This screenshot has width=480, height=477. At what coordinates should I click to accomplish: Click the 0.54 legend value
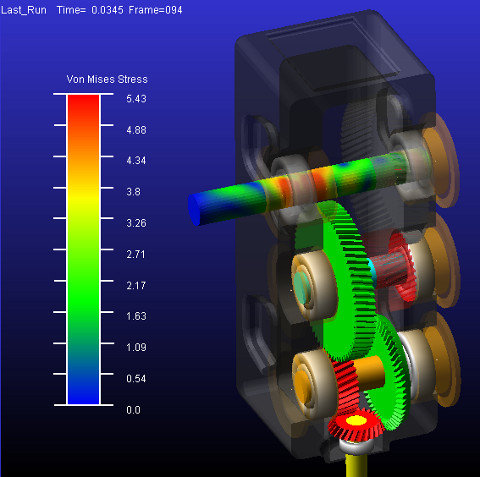[x=136, y=379]
